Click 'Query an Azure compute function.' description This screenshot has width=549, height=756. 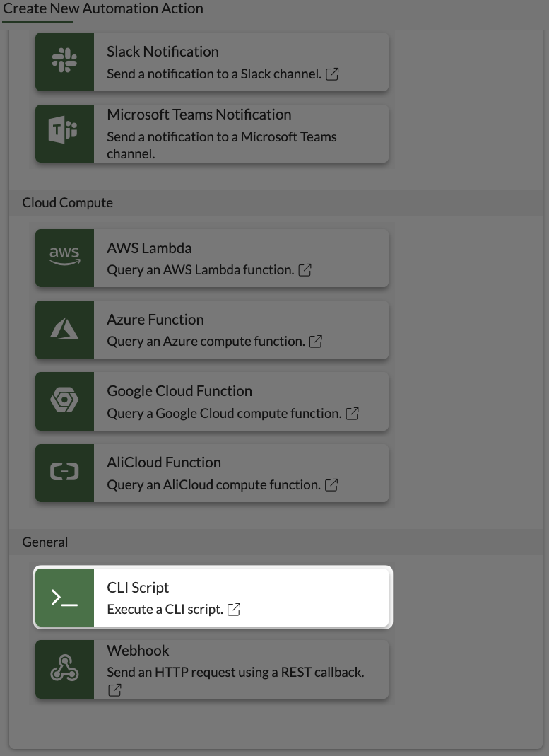206,342
